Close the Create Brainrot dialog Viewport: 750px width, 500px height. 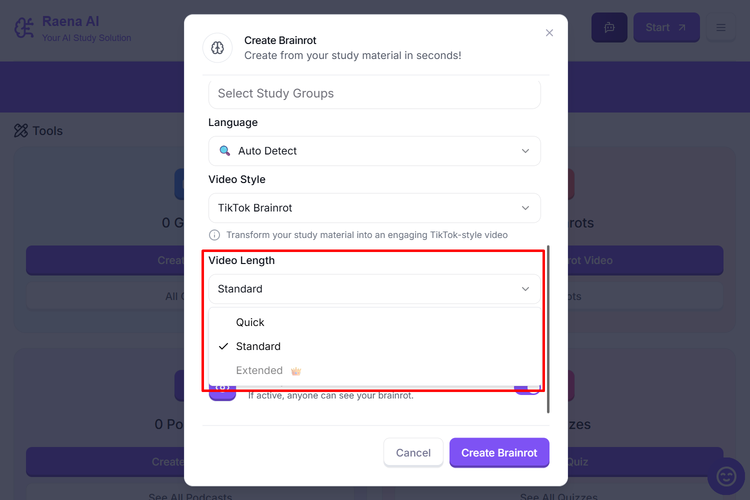coord(549,33)
